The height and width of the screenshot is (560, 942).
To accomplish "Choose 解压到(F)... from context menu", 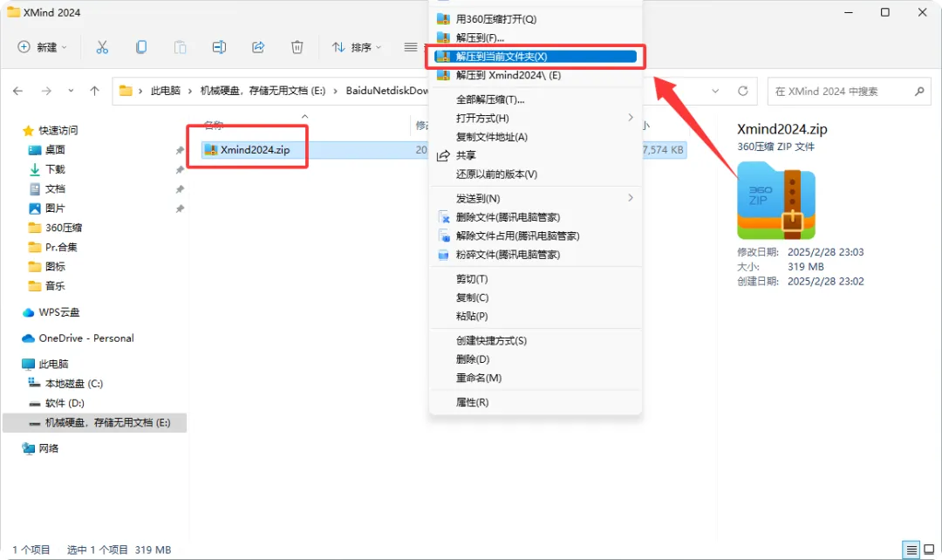I will pyautogui.click(x=536, y=38).
